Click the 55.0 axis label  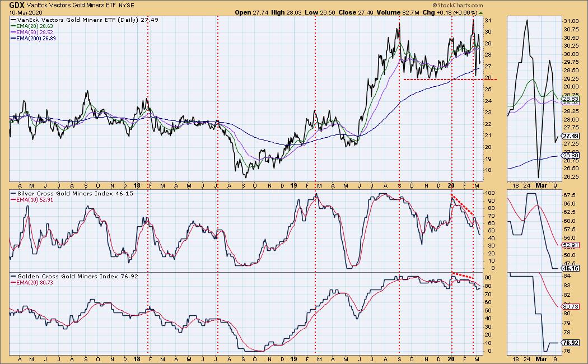[569, 237]
